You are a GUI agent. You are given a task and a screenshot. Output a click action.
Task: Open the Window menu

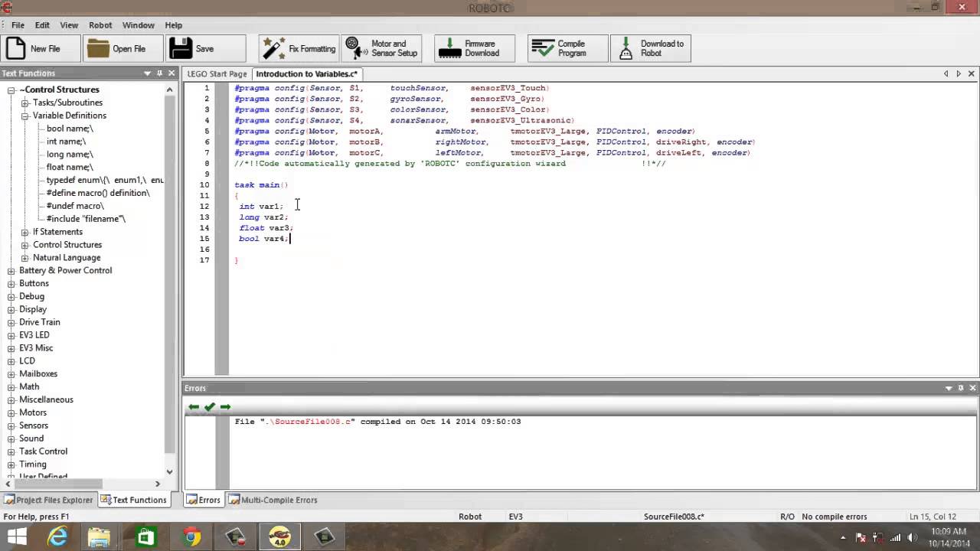(139, 25)
